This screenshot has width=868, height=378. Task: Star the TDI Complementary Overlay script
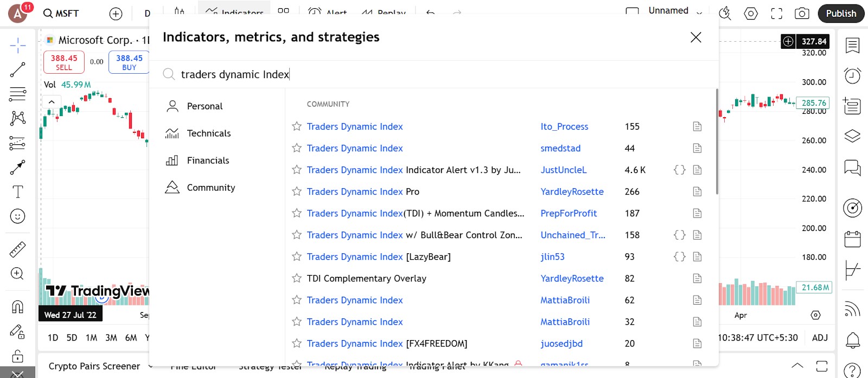(297, 278)
